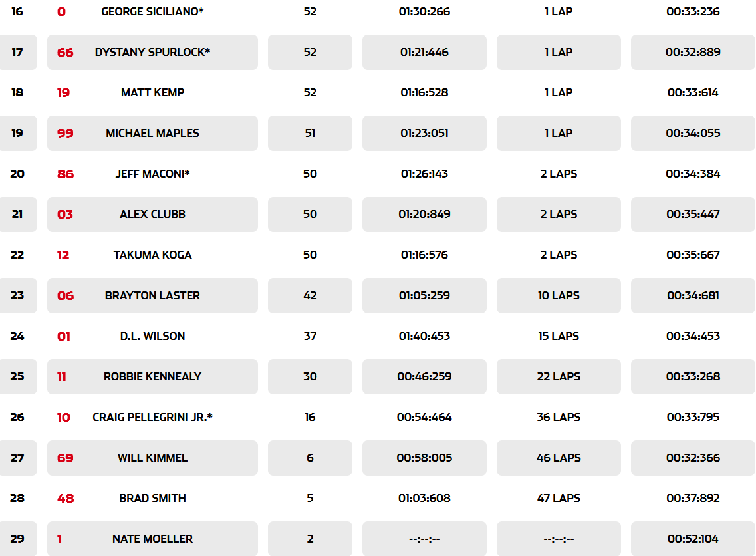Select the 00:52:104 best time cell

[x=693, y=539]
